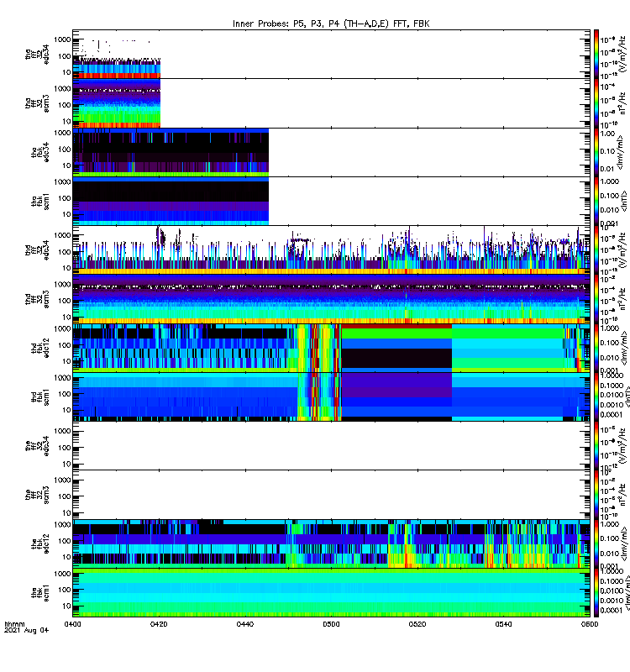Click the tha fbk scm1 filter bank data
The height and width of the screenshot is (672, 630).
pyautogui.click(x=171, y=201)
